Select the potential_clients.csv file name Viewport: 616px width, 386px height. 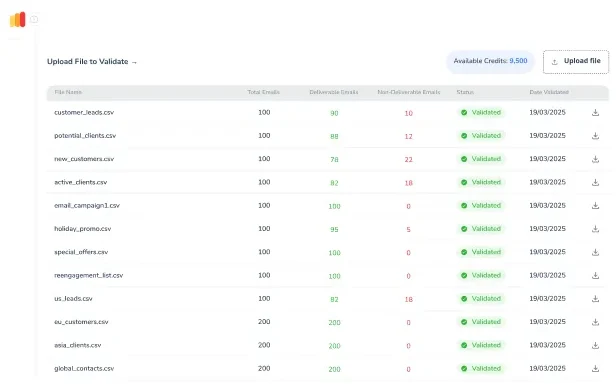point(85,135)
